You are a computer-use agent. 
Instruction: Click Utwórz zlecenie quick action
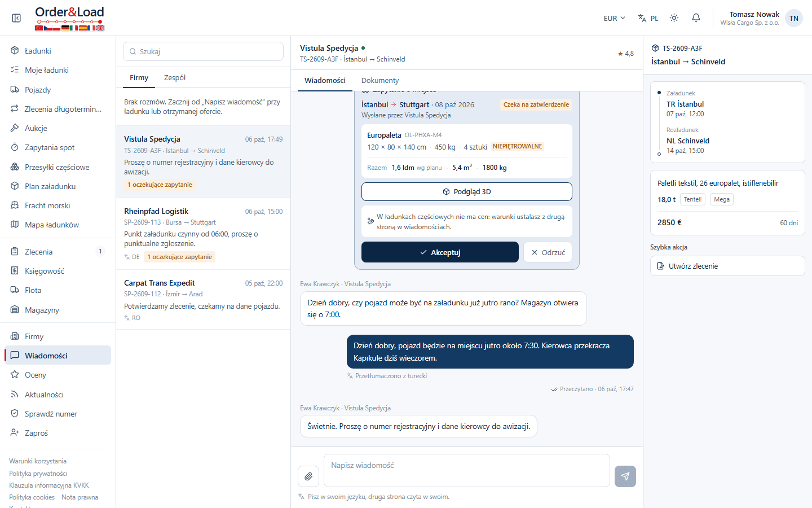point(727,266)
